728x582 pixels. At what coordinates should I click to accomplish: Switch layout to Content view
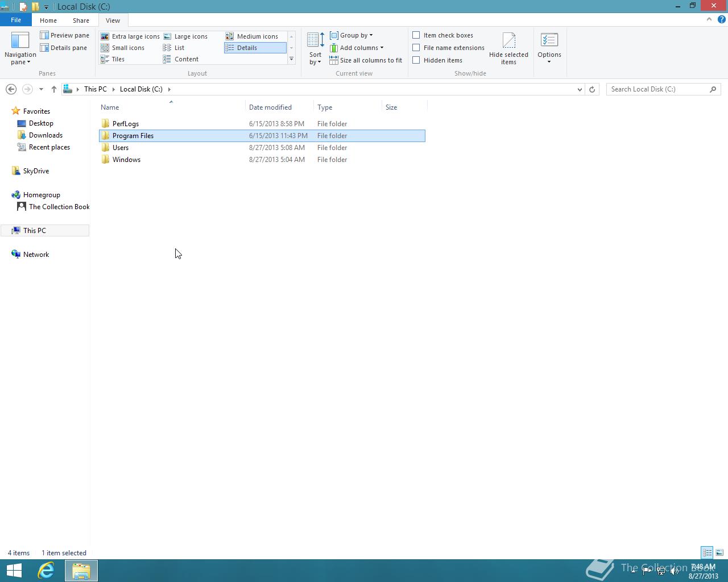click(x=181, y=59)
